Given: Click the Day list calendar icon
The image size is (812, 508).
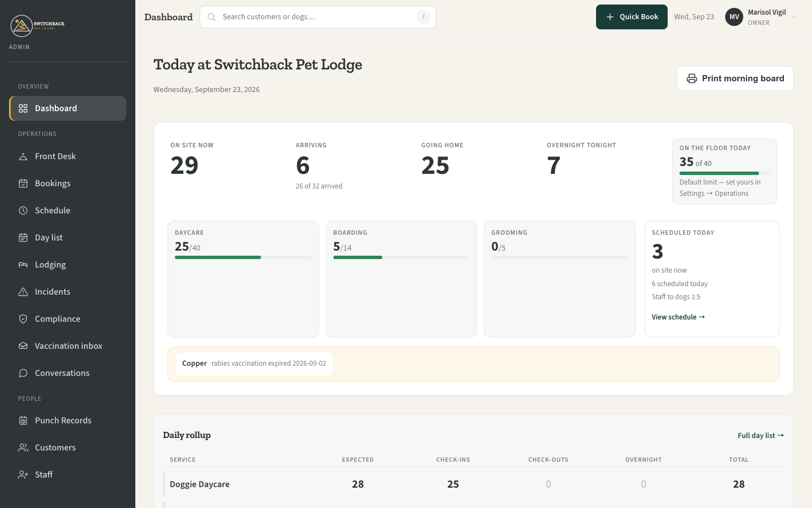Looking at the screenshot, I should pos(23,238).
